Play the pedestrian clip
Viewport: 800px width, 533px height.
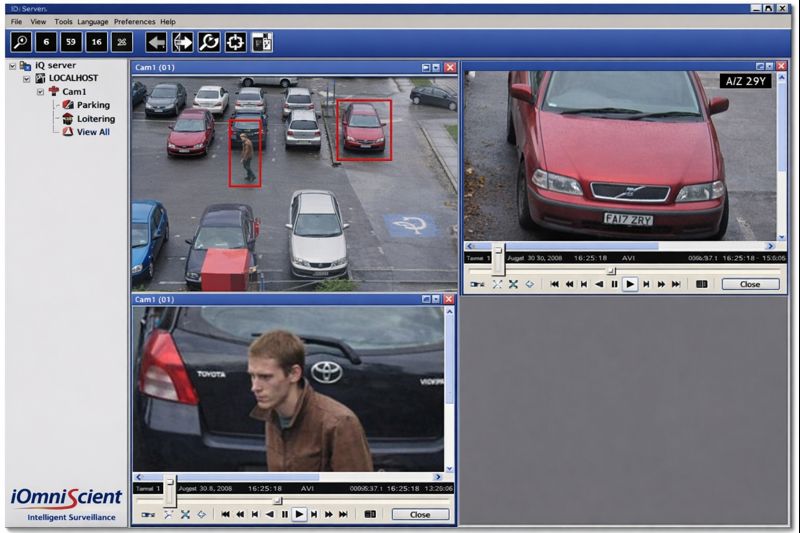[x=299, y=514]
